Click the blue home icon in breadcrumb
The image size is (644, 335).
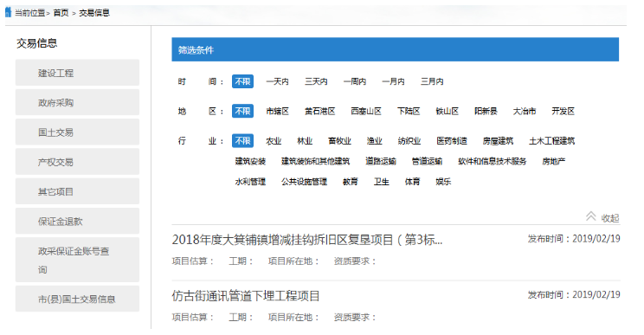pyautogui.click(x=8, y=12)
